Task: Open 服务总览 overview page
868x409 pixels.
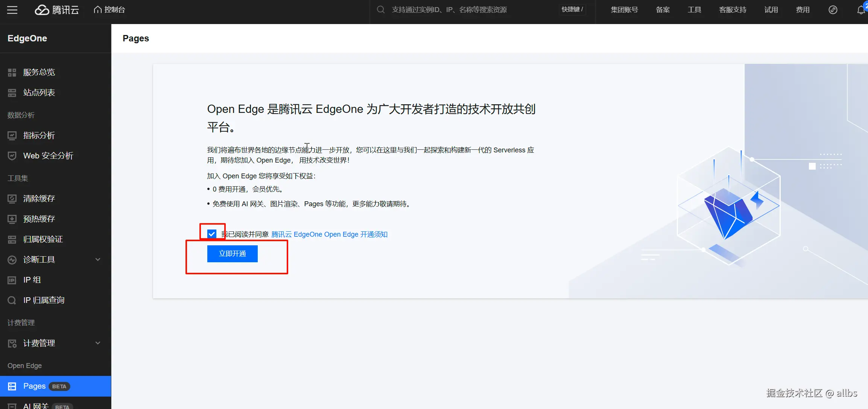Action: pyautogui.click(x=39, y=72)
